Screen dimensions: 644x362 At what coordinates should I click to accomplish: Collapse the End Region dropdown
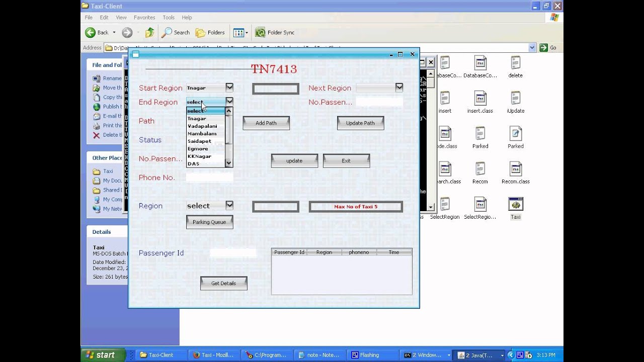point(229,101)
